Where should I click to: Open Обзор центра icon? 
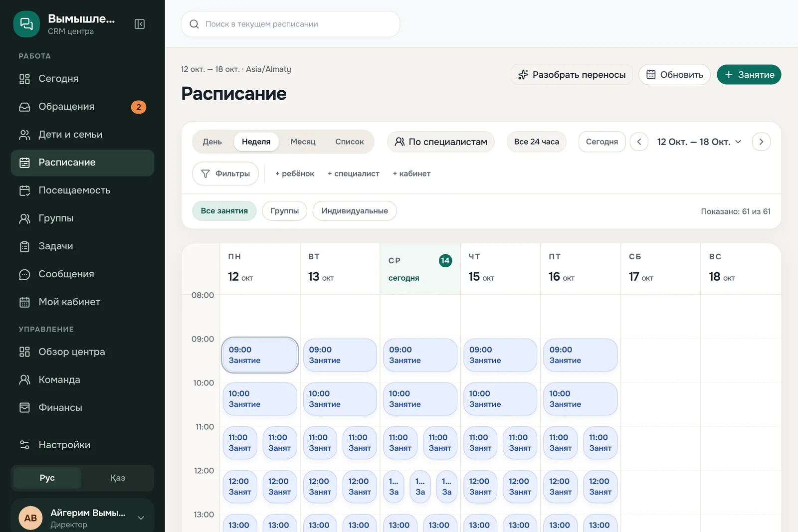tap(24, 352)
